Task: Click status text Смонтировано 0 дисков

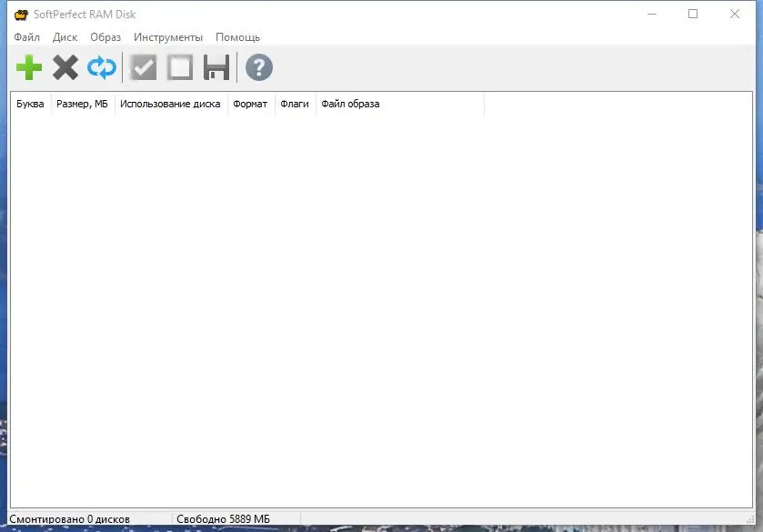Action: pyautogui.click(x=70, y=519)
